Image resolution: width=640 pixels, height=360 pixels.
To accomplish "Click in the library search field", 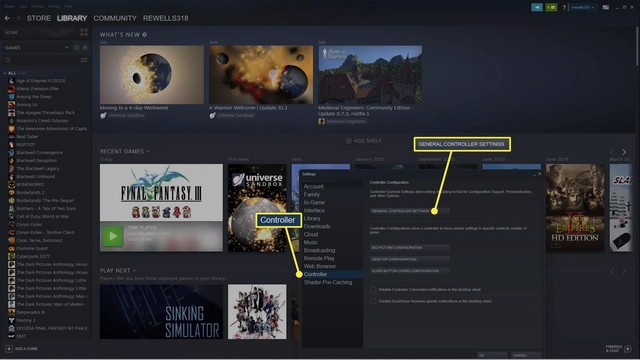I will [x=45, y=60].
